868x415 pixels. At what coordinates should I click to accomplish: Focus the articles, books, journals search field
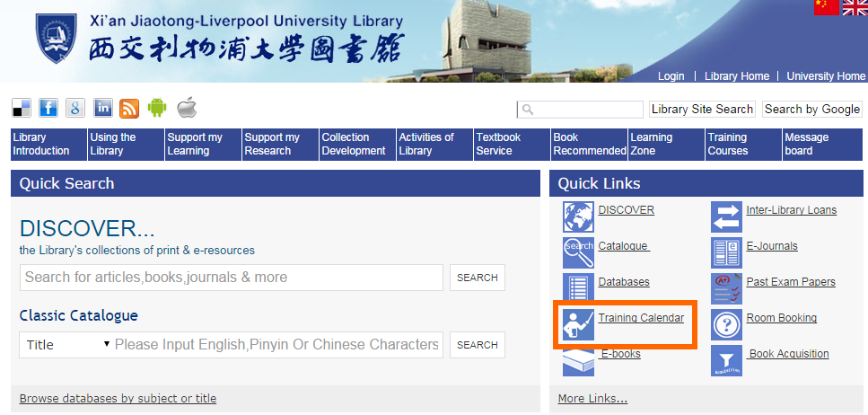point(232,278)
